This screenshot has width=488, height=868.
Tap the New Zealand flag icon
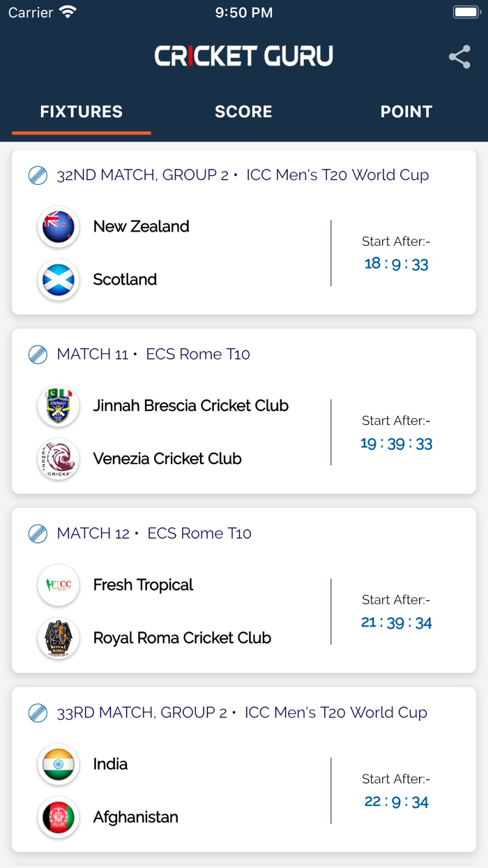[x=58, y=227]
